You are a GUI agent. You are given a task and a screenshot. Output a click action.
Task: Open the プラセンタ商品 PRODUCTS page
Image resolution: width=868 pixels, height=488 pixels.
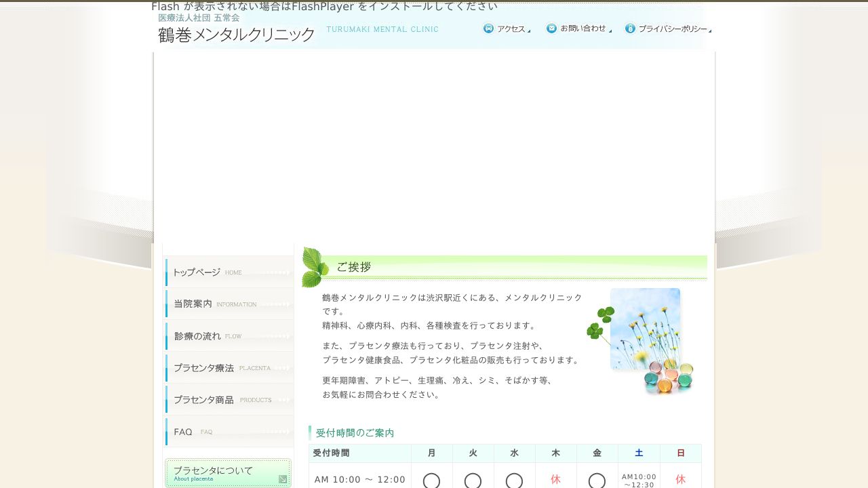(x=217, y=399)
